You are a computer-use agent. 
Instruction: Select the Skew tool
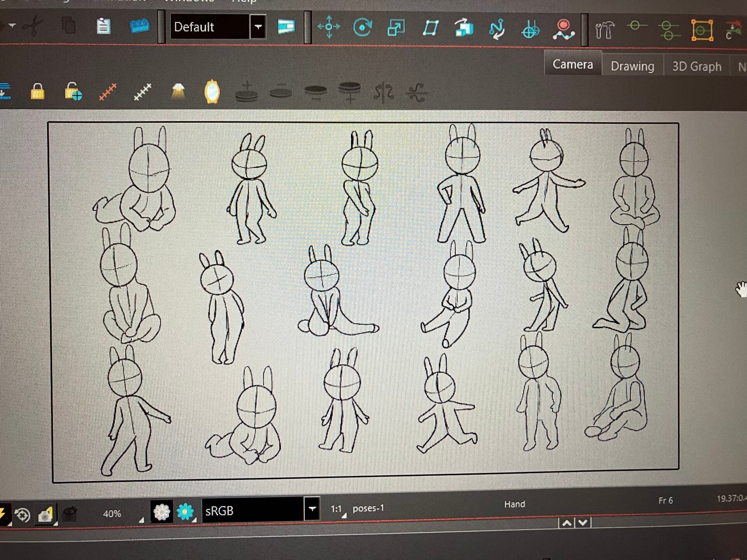tap(430, 28)
